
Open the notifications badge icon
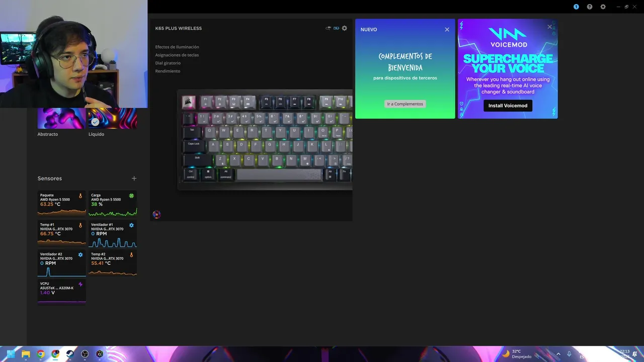point(576,7)
